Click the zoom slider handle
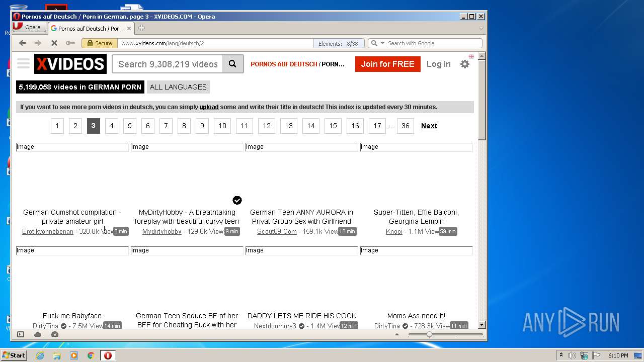The height and width of the screenshot is (362, 644). tap(429, 334)
